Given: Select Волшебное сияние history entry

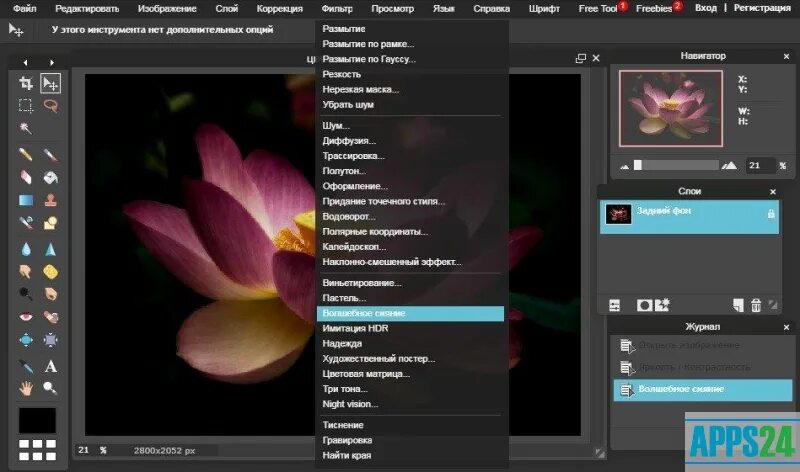Looking at the screenshot, I should 703,390.
